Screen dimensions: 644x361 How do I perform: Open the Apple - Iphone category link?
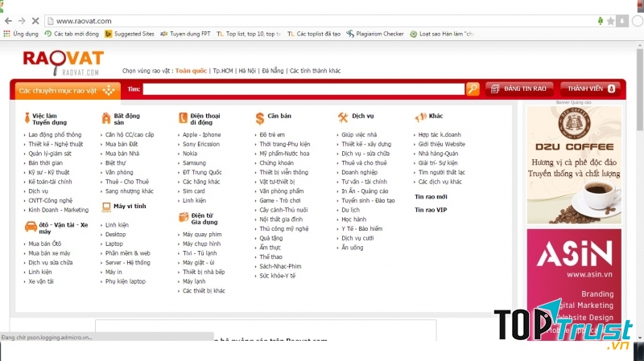[x=201, y=134]
